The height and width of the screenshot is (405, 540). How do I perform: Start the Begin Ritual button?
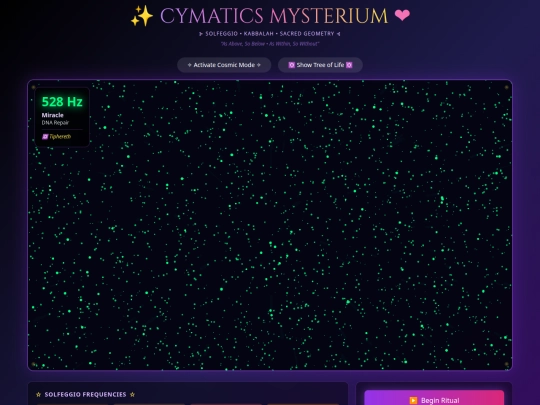[434, 398]
